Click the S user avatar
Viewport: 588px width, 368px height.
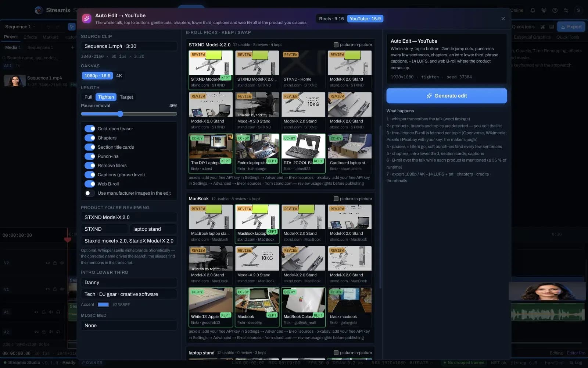tap(578, 10)
